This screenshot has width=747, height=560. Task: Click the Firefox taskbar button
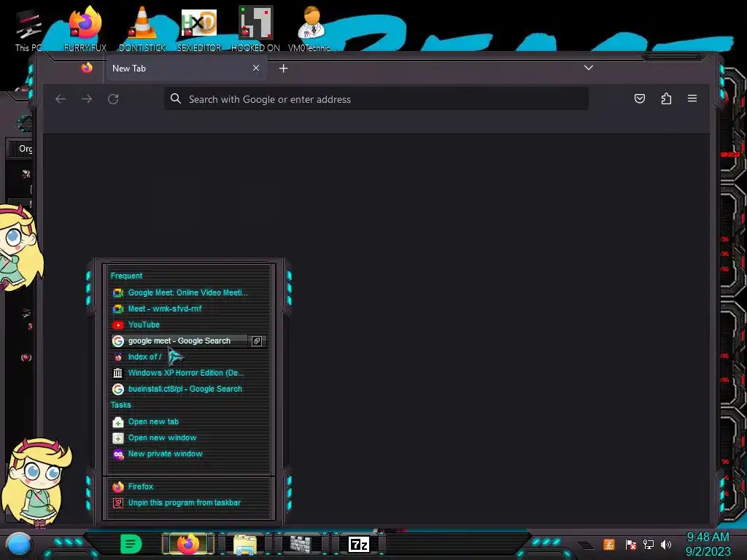(188, 544)
